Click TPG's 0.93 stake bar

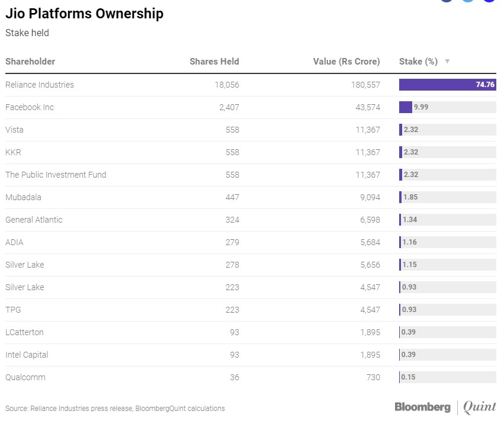point(447,310)
